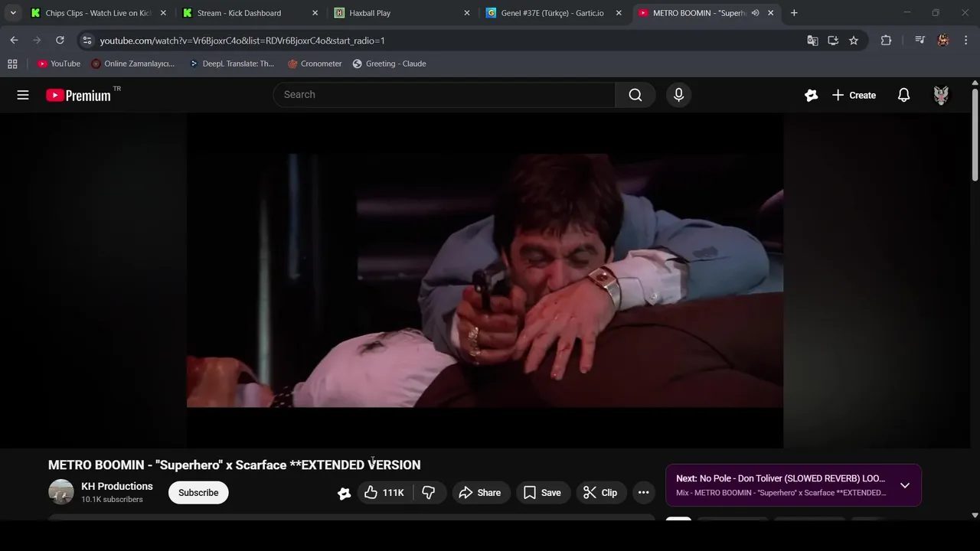
Task: Go back in browser
Action: click(x=14, y=41)
